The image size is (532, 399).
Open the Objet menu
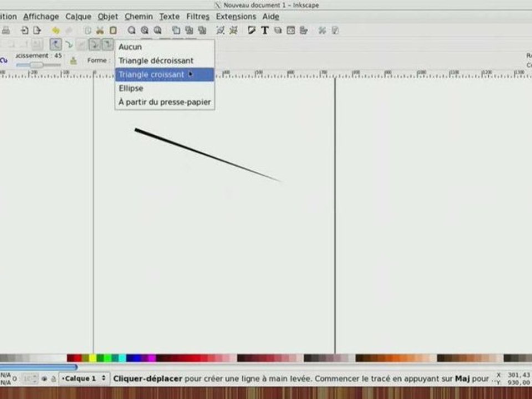(x=108, y=16)
